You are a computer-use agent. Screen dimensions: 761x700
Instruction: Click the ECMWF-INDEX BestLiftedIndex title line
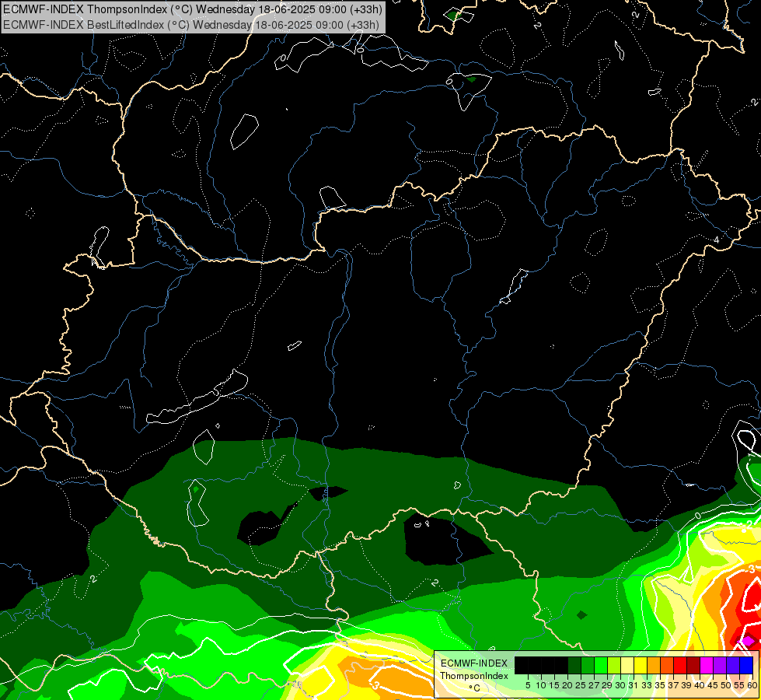point(191,25)
